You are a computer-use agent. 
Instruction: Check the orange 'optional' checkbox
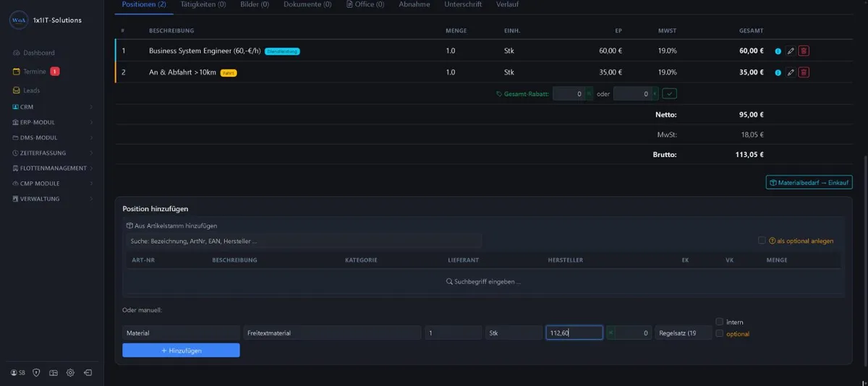click(719, 333)
